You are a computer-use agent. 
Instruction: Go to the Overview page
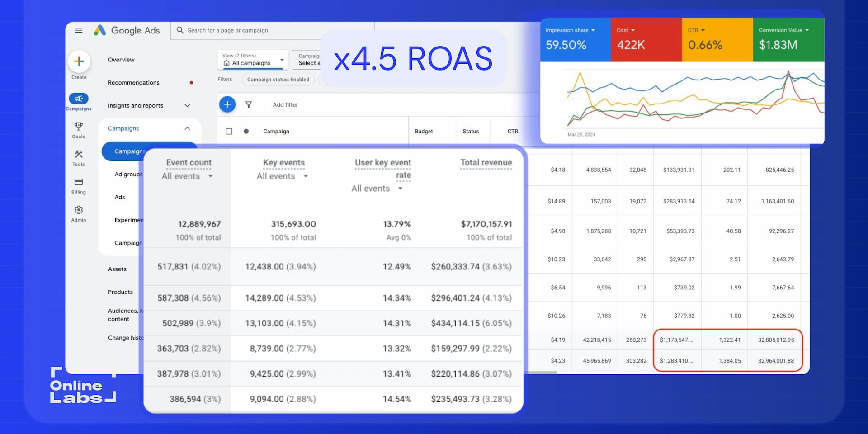point(121,60)
